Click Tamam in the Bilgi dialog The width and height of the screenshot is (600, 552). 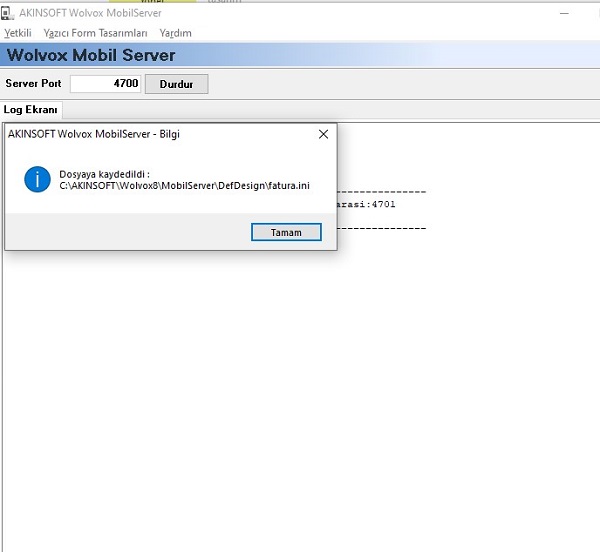(x=286, y=232)
